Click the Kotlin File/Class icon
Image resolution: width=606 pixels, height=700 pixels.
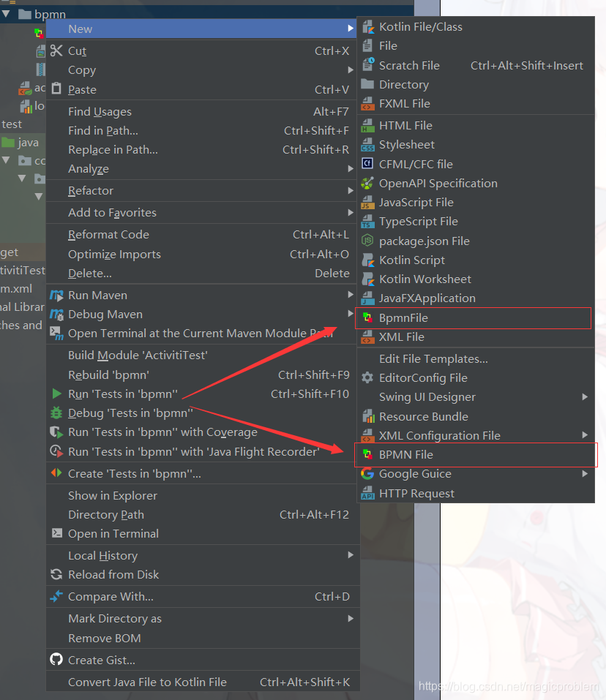click(368, 27)
